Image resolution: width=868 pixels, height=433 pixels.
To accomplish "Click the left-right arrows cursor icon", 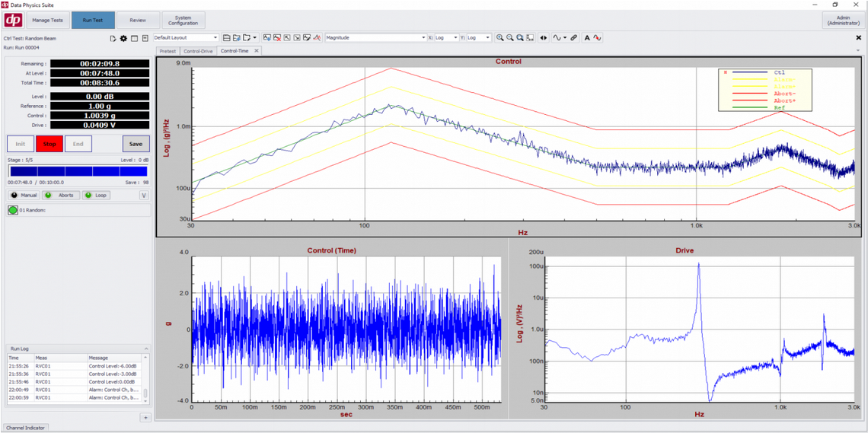I will [x=543, y=37].
